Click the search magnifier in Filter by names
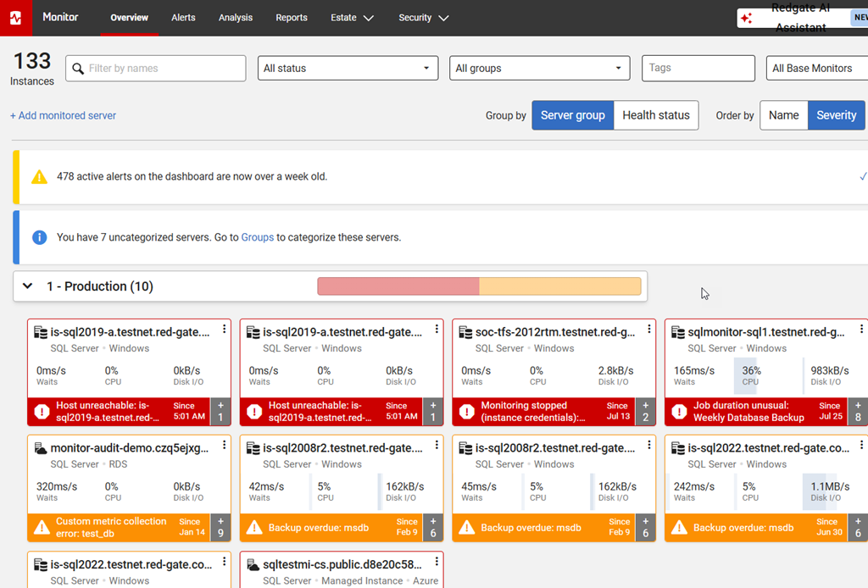Viewport: 868px width, 588px height. tap(78, 69)
